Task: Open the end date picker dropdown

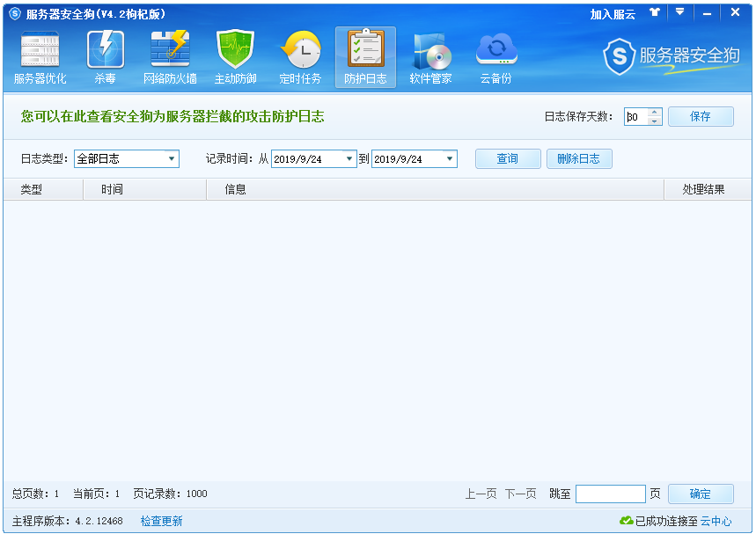Action: click(x=450, y=159)
